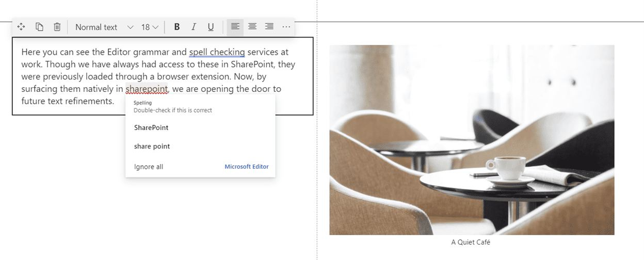The image size is (644, 260).
Task: Open the Normal text style dropdown
Action: pos(104,27)
